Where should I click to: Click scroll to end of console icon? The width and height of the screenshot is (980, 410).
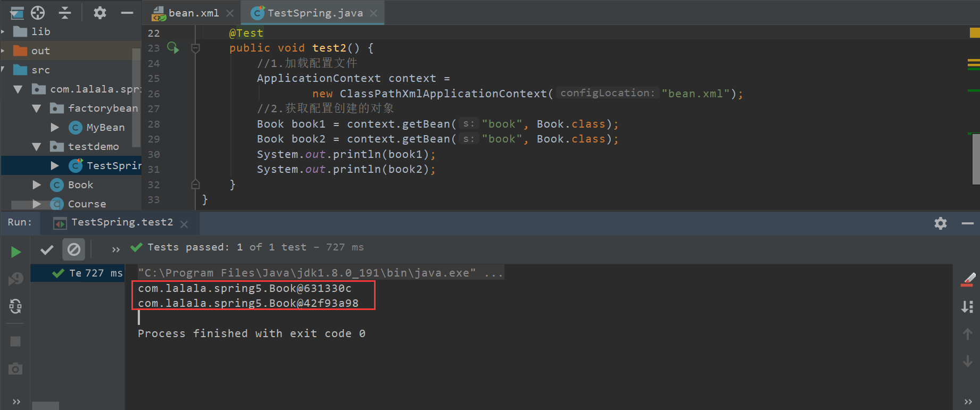point(968,307)
